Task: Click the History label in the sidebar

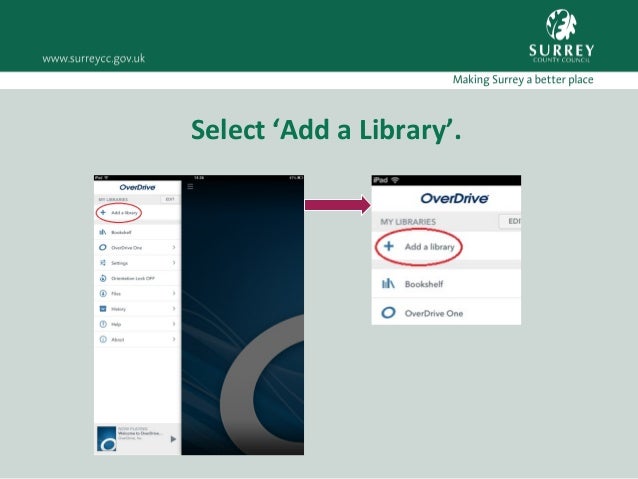Action: pyautogui.click(x=118, y=309)
